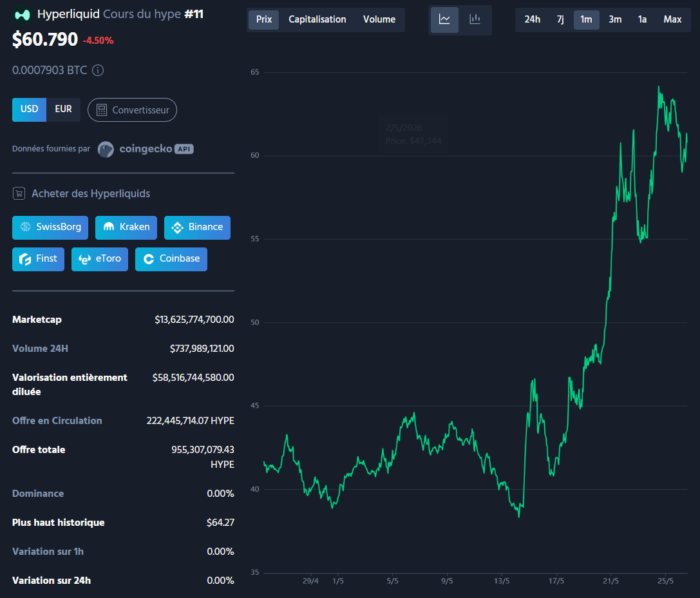Click the -4.50% change value
The width and height of the screenshot is (700, 598).
(x=99, y=41)
